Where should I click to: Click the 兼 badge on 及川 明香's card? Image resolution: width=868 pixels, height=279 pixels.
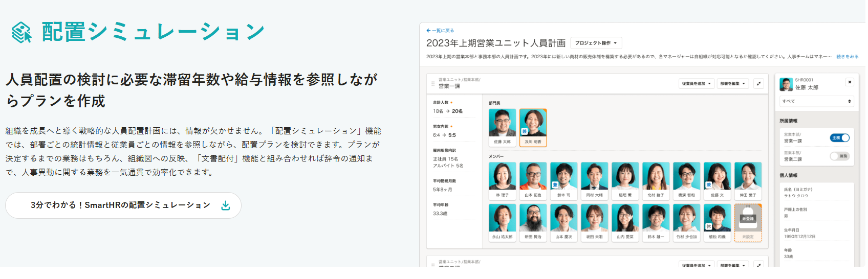[525, 131]
